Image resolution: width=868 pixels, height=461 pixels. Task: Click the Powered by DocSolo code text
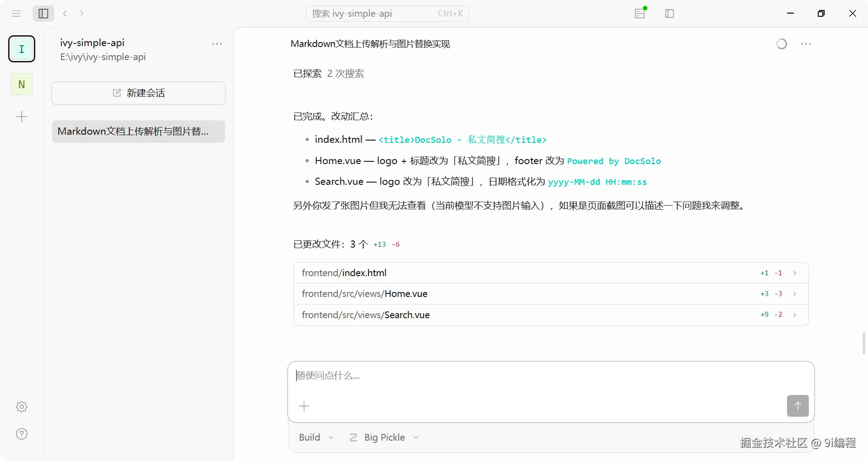tap(614, 161)
